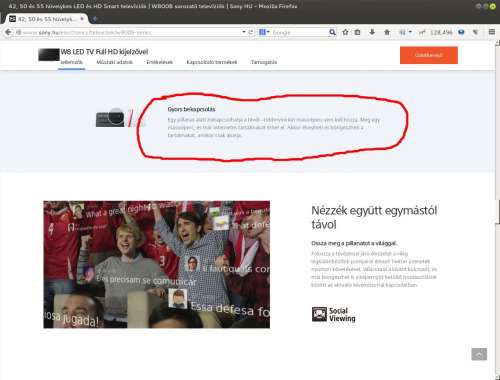Reload the page with the refresh icon

[251, 32]
